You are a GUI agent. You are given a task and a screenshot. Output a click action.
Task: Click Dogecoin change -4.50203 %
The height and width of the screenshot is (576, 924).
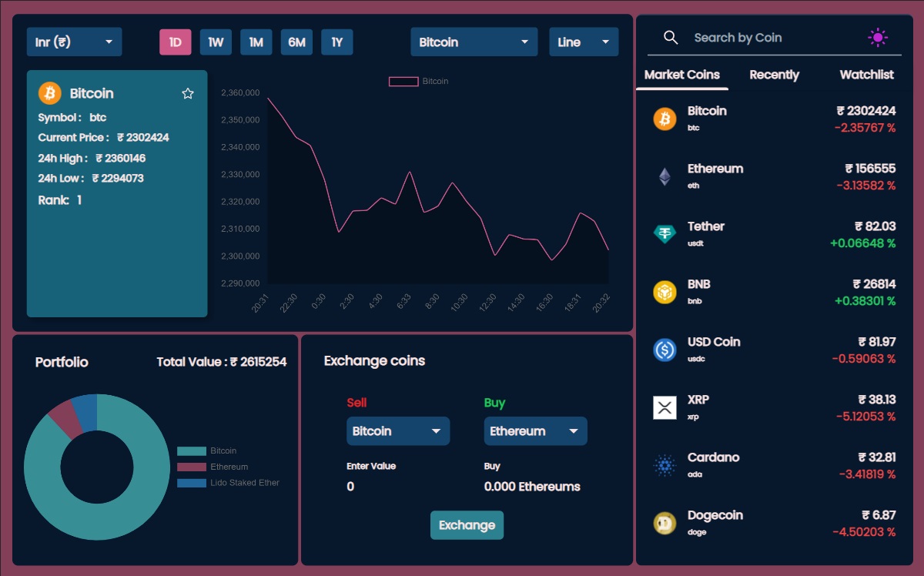[864, 532]
